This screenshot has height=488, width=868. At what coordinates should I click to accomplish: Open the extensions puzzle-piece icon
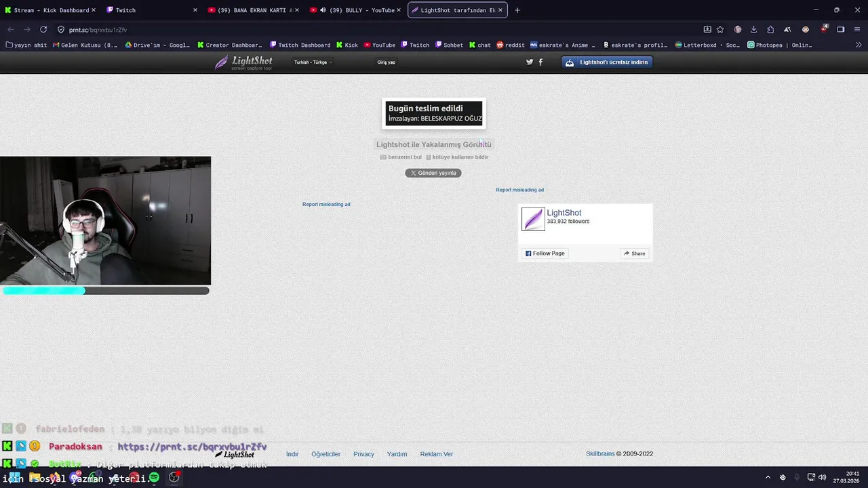pos(770,30)
